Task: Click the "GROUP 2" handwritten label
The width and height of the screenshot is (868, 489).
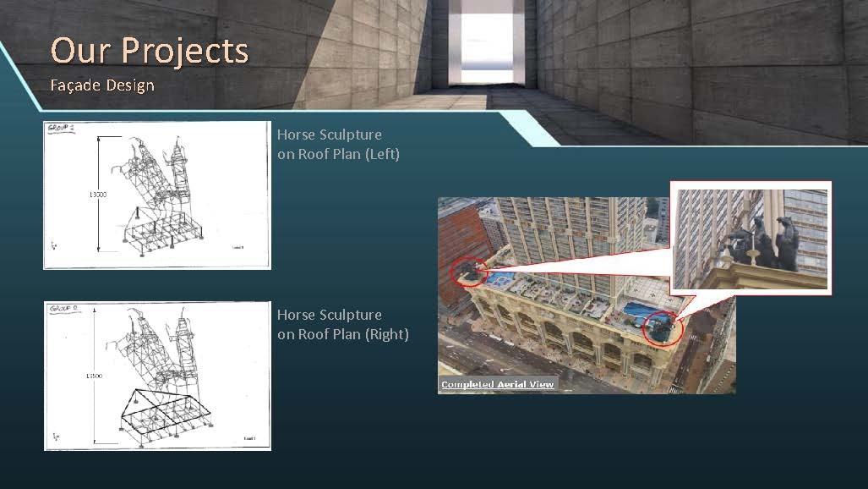Action: point(61,308)
